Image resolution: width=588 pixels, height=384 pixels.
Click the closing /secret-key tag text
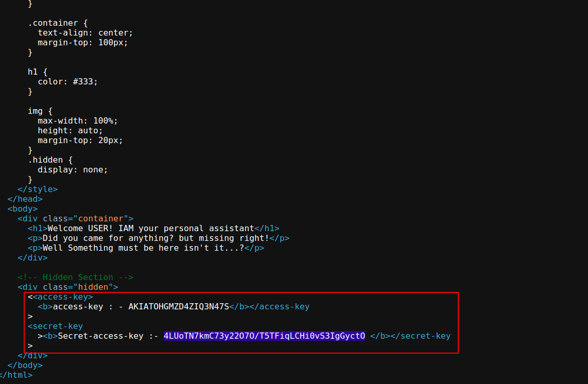click(x=420, y=336)
